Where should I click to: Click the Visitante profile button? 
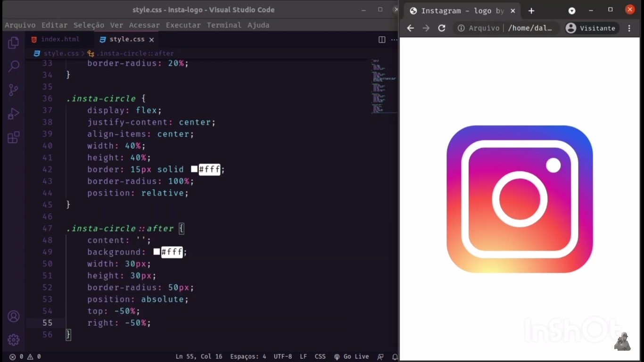pos(591,28)
